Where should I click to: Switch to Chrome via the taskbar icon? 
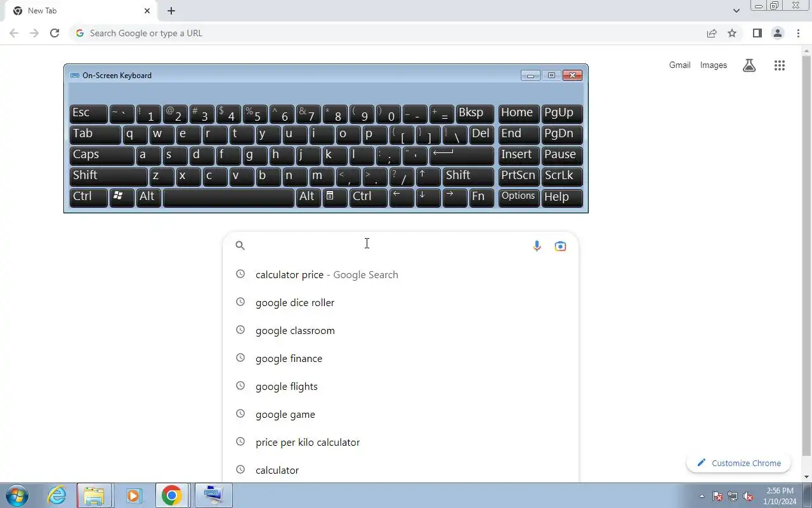(x=171, y=495)
